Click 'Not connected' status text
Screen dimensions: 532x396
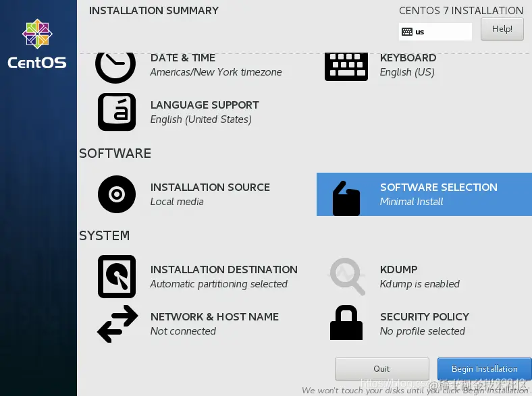(x=183, y=331)
